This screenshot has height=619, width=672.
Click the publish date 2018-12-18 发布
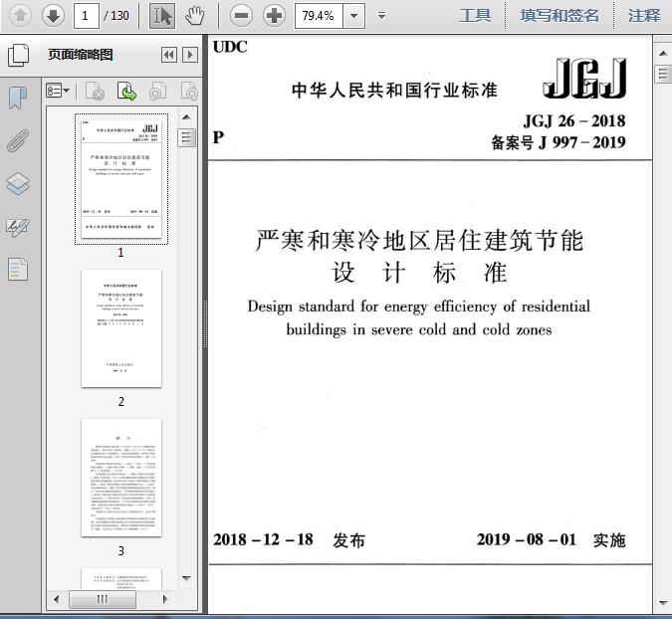pyautogui.click(x=290, y=540)
